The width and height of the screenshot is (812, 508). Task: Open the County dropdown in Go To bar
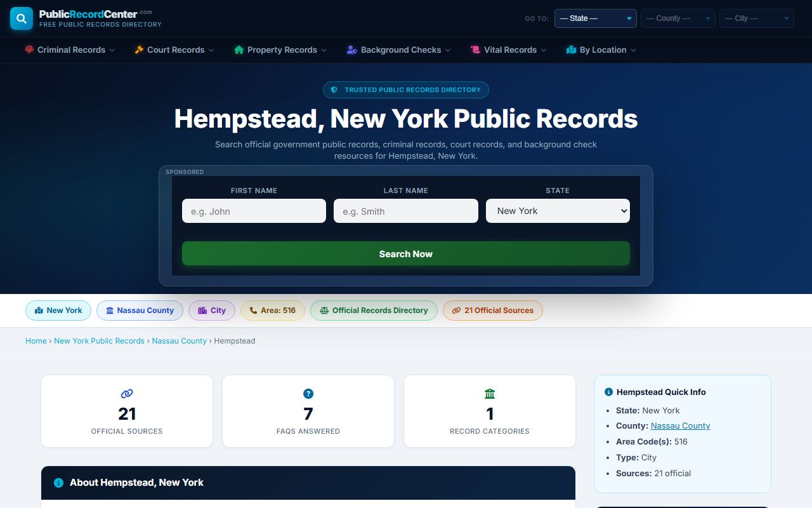(678, 18)
